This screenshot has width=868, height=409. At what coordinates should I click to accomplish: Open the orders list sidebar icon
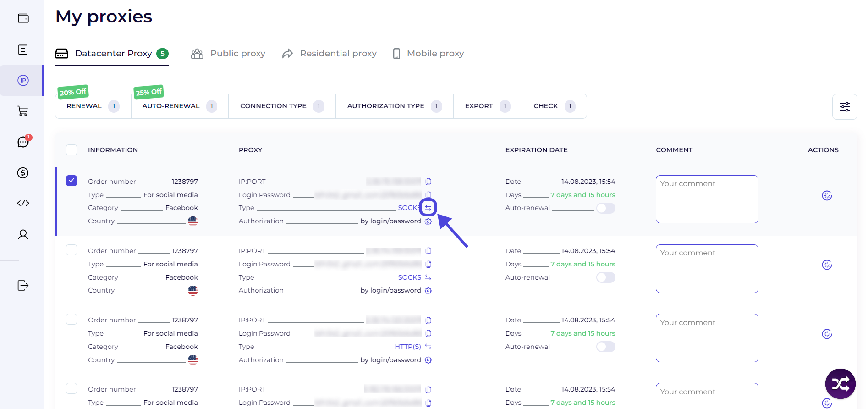click(x=23, y=50)
